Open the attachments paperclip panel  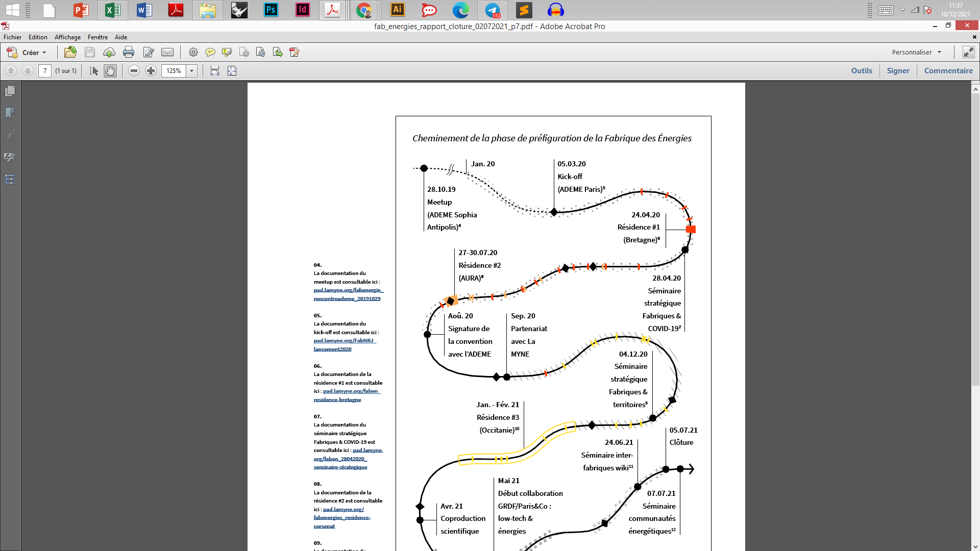[x=10, y=135]
